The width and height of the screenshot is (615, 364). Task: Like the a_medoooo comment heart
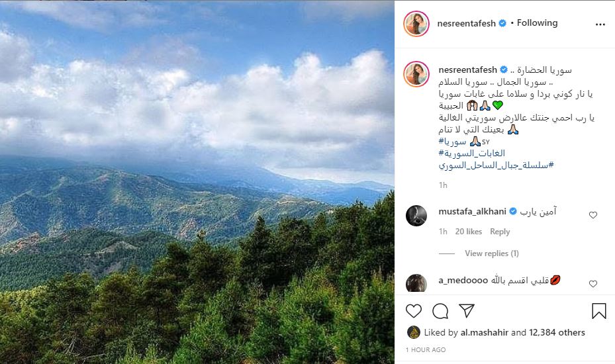coord(593,284)
